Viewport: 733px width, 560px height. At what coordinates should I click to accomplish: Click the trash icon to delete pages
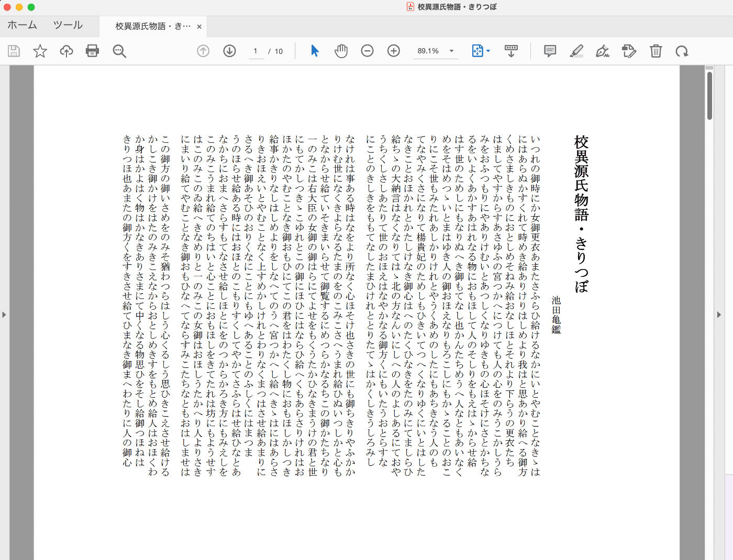pyautogui.click(x=656, y=51)
